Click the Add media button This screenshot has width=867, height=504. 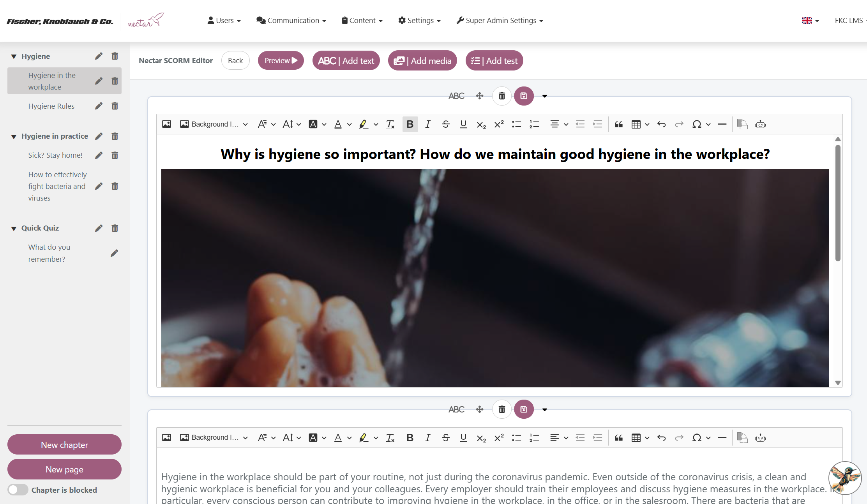click(x=422, y=61)
